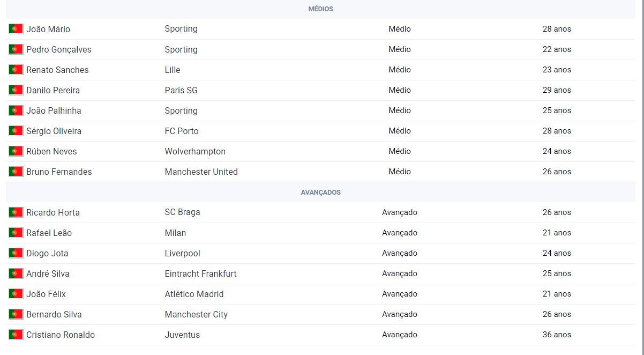This screenshot has width=644, height=355.
Task: Click the flag icon beside Diogo Jota
Action: (16, 253)
